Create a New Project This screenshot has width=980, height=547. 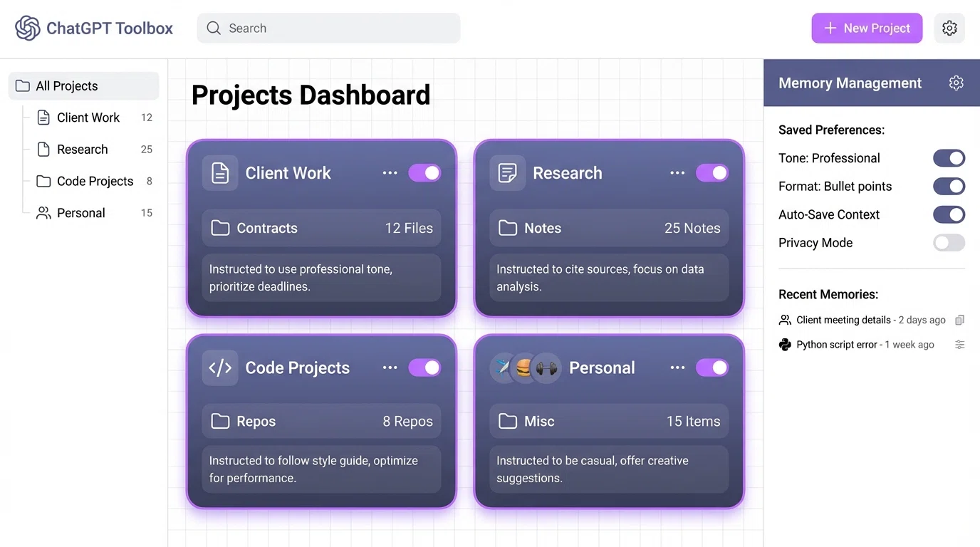point(867,28)
